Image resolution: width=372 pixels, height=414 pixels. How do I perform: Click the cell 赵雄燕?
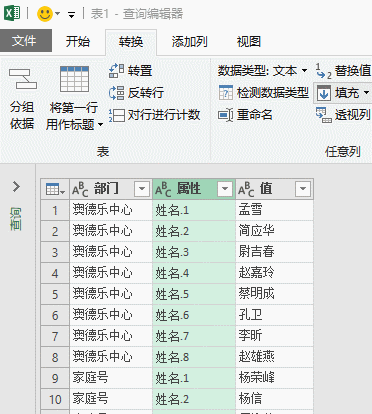(x=274, y=357)
